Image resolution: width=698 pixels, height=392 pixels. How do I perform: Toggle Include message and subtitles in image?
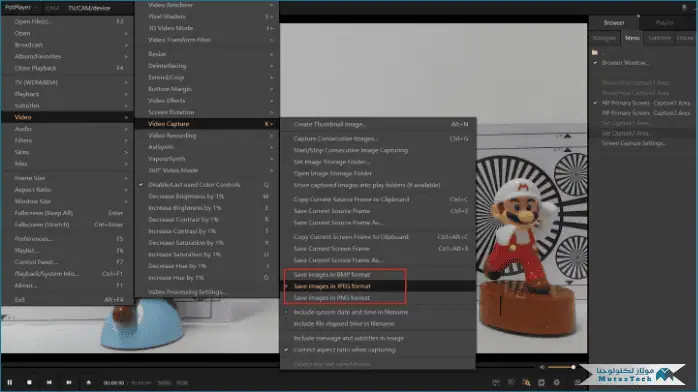(378, 338)
